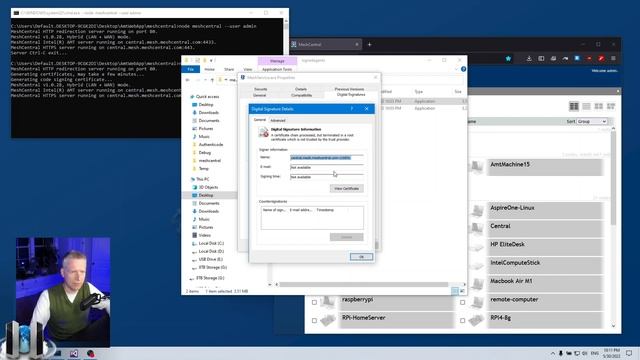The image size is (640, 360).
Task: Select Authenticode folder in Quick access
Action: coord(211,144)
